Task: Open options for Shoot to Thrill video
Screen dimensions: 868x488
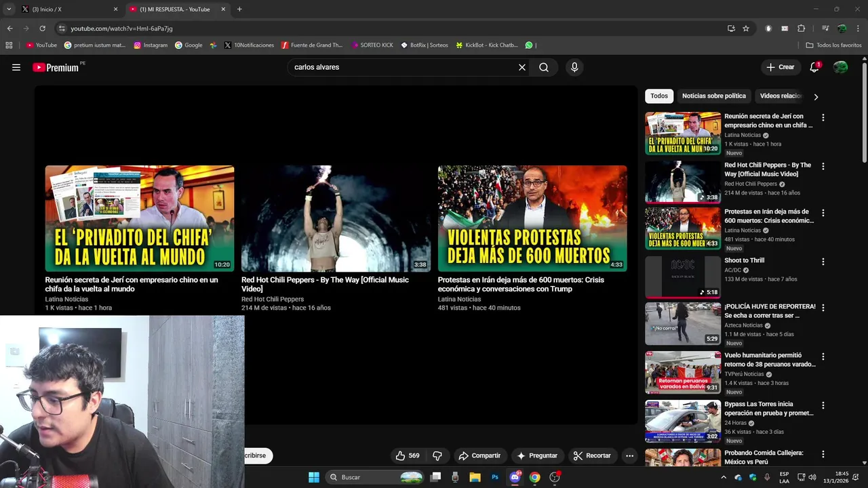Action: (x=823, y=262)
